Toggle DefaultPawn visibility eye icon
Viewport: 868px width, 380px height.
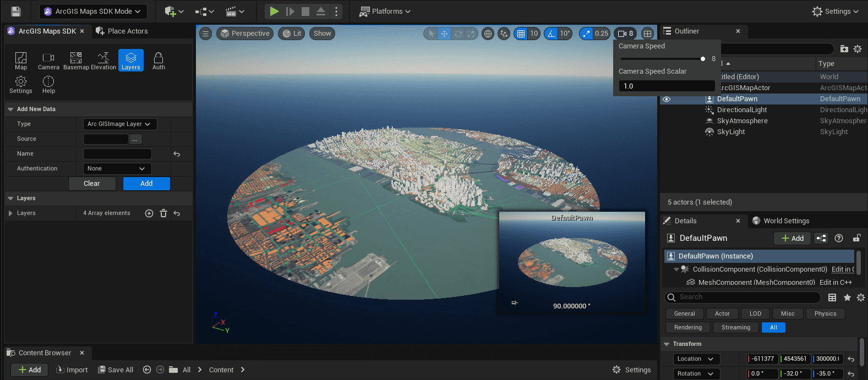coord(667,100)
